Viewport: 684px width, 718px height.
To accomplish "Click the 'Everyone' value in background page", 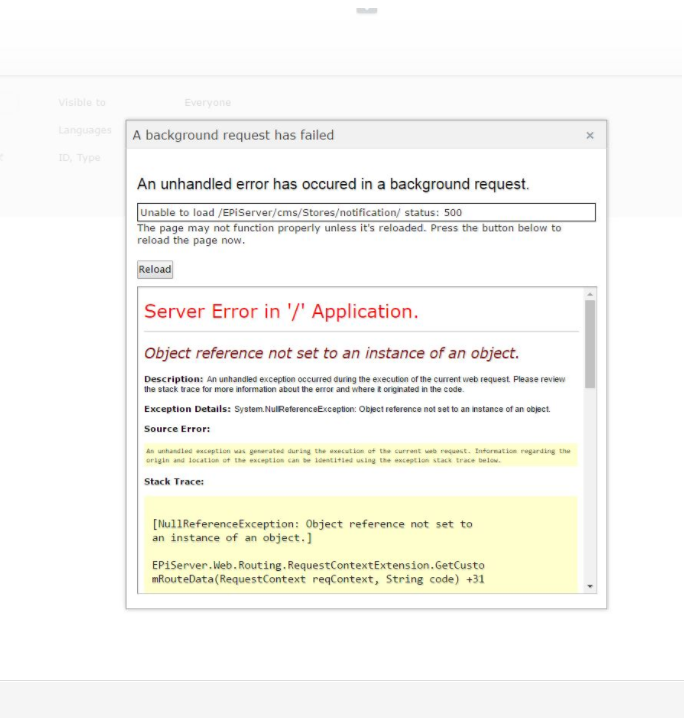I will [207, 103].
